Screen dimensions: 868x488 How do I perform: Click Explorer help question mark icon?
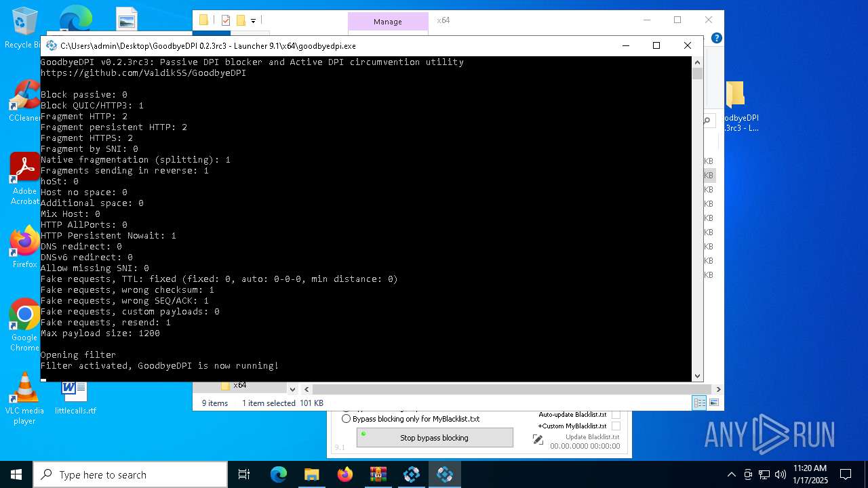pos(716,38)
